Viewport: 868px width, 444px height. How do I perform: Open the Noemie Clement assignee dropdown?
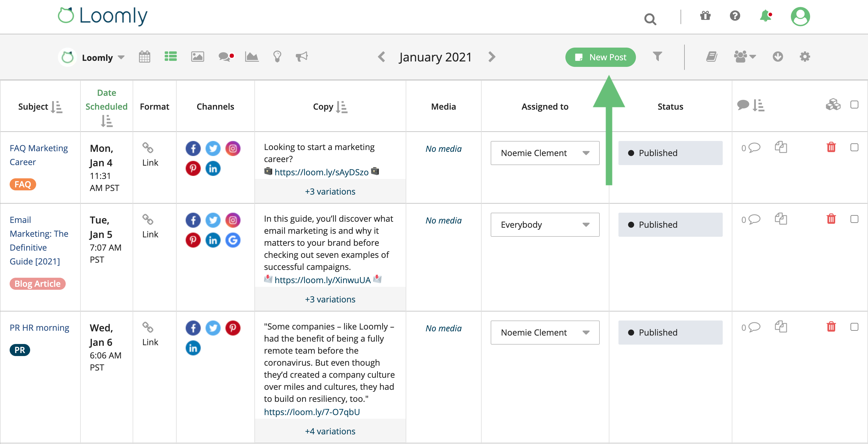(x=545, y=153)
